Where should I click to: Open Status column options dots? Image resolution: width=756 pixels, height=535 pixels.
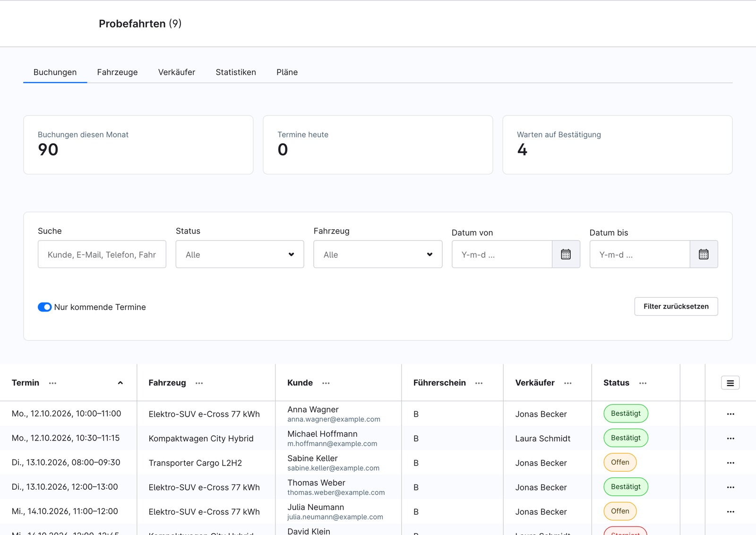point(643,383)
